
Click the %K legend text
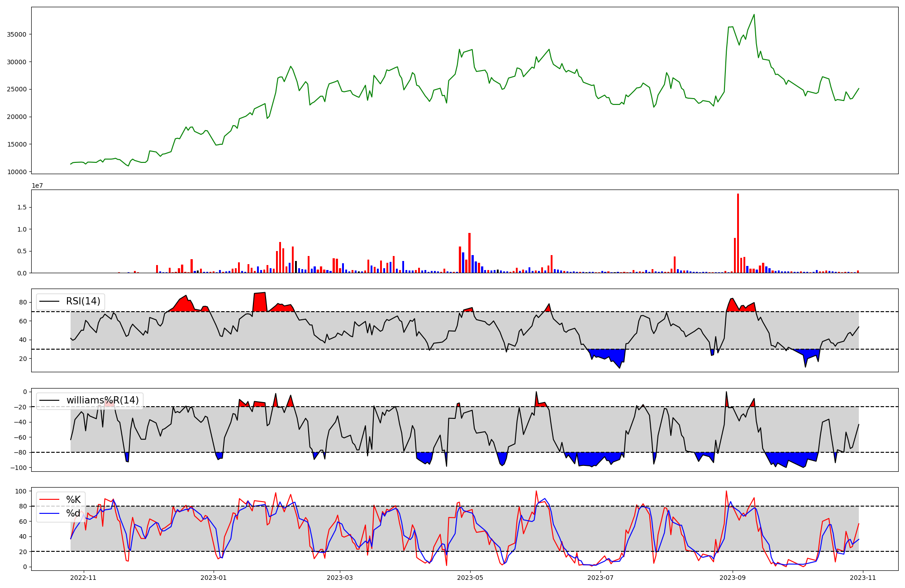73,500
